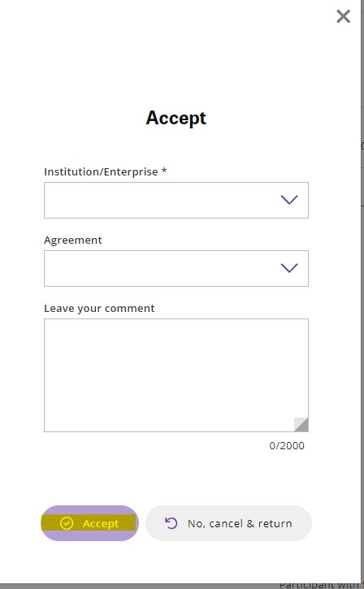This screenshot has width=364, height=589.
Task: Click the required asterisk next to Institution/Enterprise
Action: coord(164,171)
